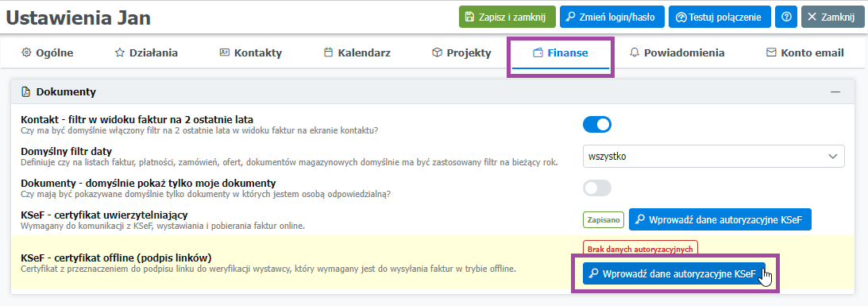Click the Dokumenty PDF document icon

click(25, 91)
